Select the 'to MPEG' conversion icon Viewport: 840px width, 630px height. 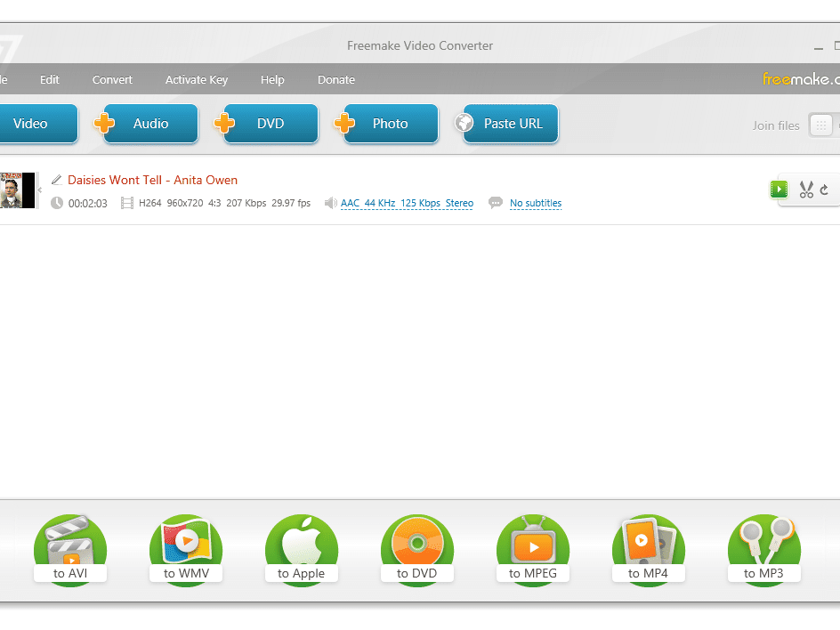533,546
